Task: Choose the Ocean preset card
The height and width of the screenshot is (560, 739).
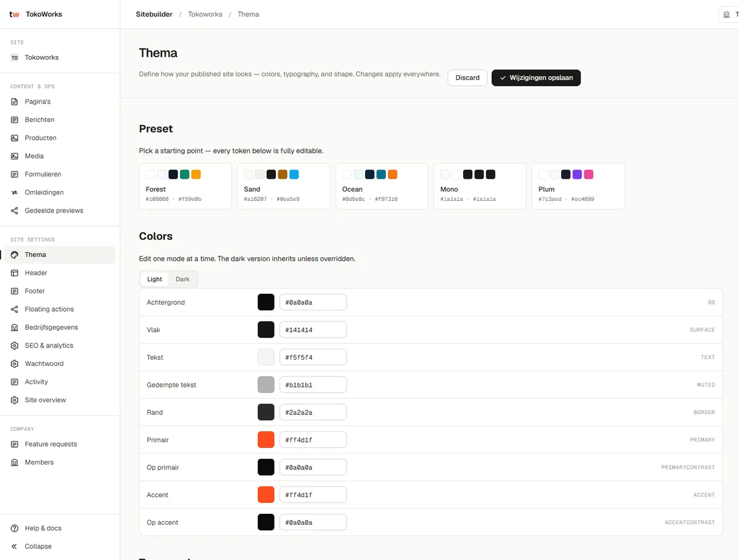Action: pos(382,186)
